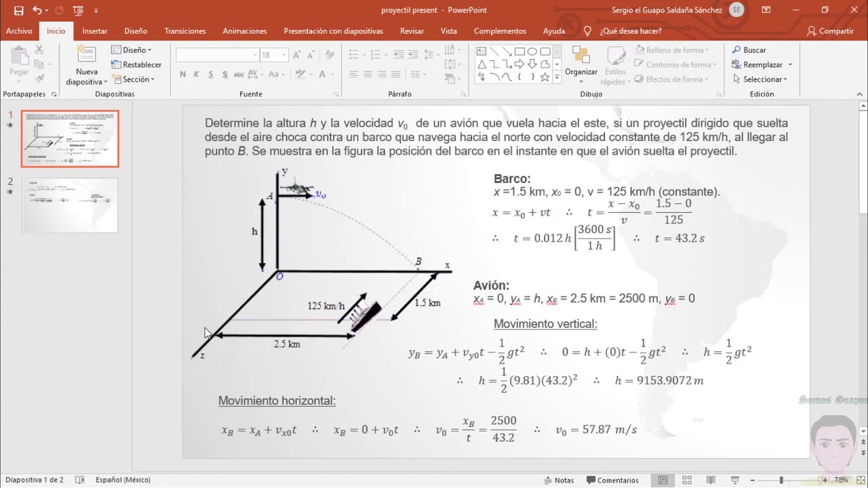Decrease font size with the smaller A icon
Screen dimensions: 868x488
313,55
